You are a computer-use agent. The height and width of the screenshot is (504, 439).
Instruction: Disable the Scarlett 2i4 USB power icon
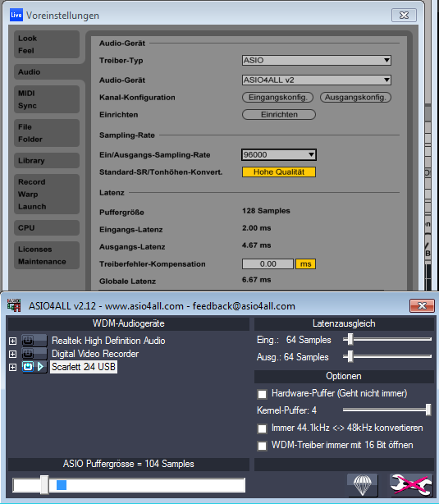28,367
